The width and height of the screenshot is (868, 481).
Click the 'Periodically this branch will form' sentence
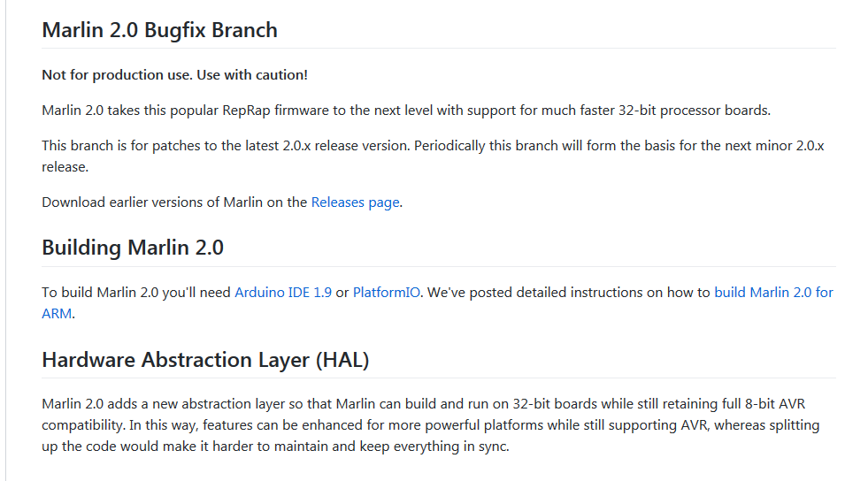coord(618,146)
